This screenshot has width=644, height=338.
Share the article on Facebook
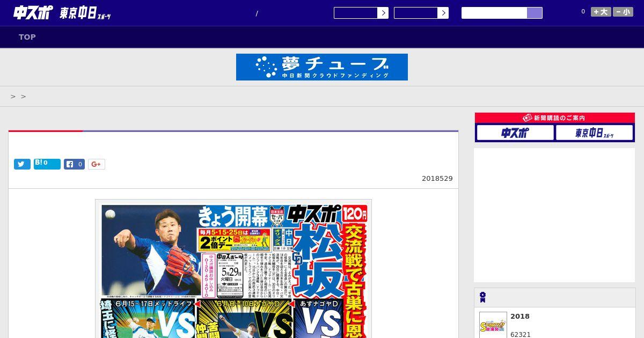(x=75, y=164)
